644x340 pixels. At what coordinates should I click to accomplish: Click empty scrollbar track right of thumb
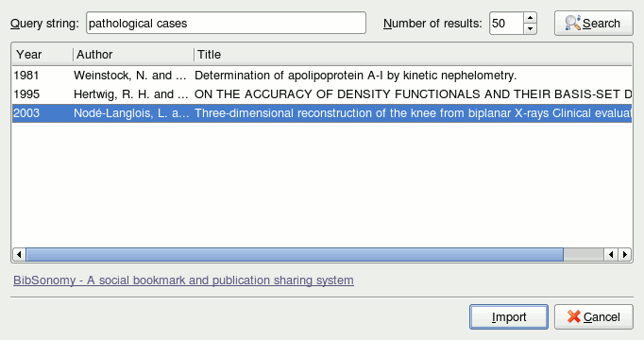(x=584, y=255)
